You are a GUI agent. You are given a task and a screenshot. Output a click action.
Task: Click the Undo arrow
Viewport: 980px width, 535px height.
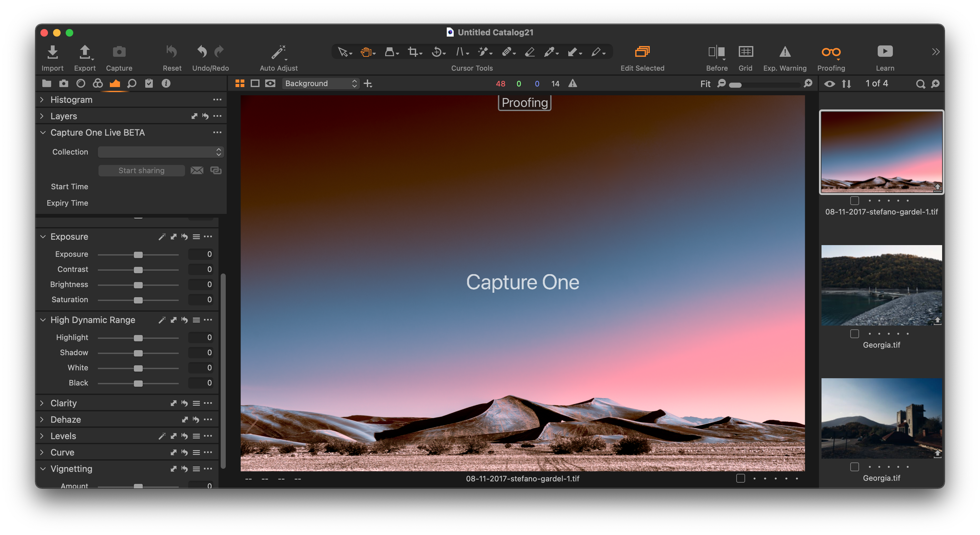(x=202, y=52)
